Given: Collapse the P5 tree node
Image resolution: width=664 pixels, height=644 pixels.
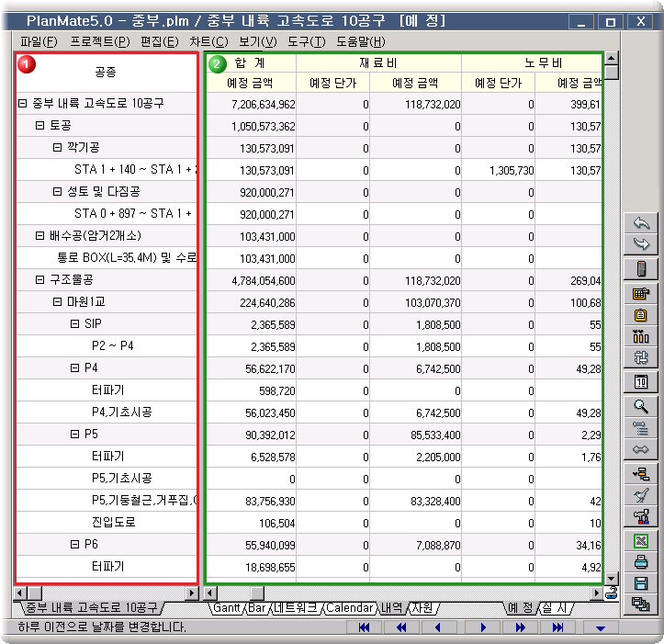Looking at the screenshot, I should coord(74,434).
